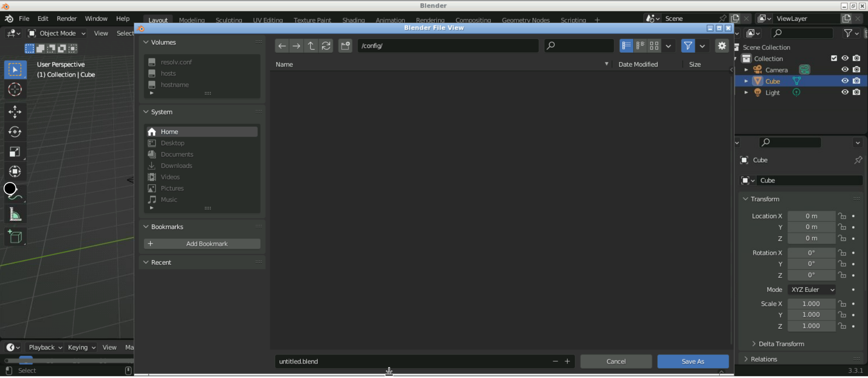This screenshot has width=868, height=378.
Task: Open file browser settings gear
Action: [x=721, y=46]
